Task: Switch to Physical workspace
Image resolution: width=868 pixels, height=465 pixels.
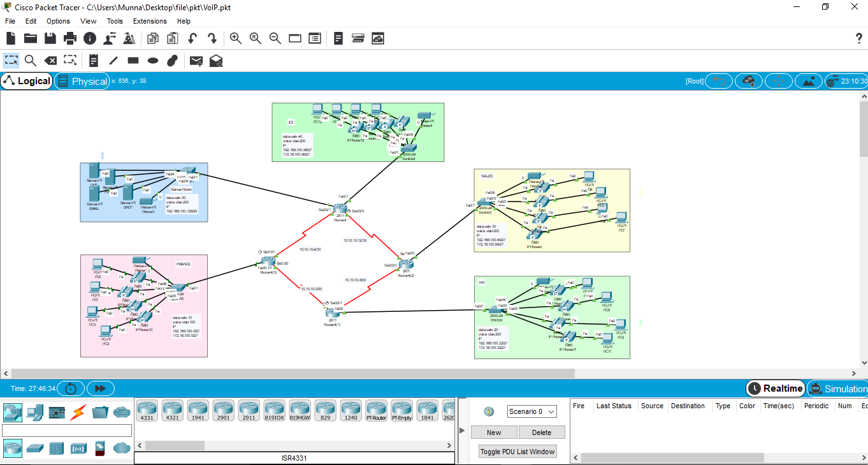Action: point(82,81)
